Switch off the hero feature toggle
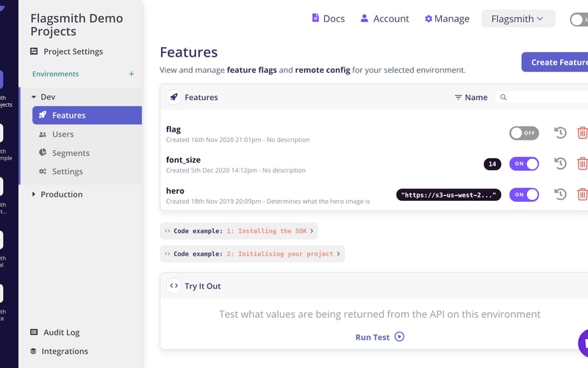The width and height of the screenshot is (588, 368). coord(524,194)
